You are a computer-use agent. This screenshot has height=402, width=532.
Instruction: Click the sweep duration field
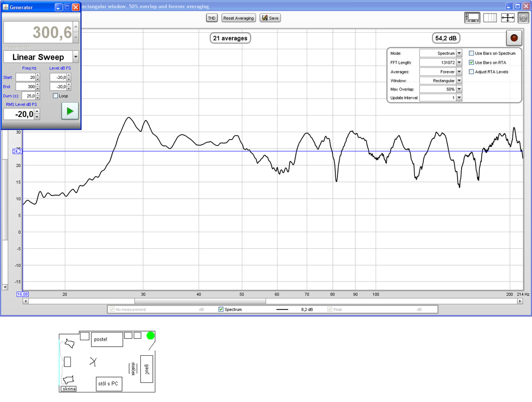pos(29,96)
